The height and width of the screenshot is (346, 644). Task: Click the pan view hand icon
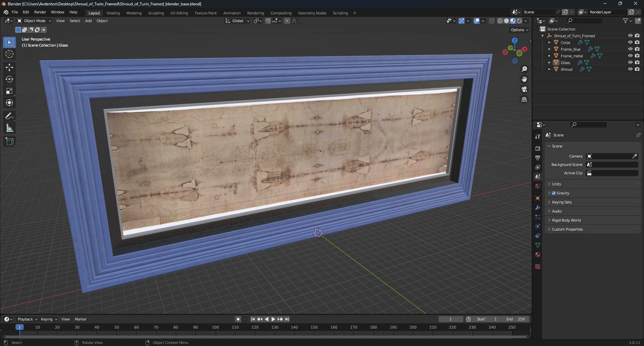coord(524,79)
